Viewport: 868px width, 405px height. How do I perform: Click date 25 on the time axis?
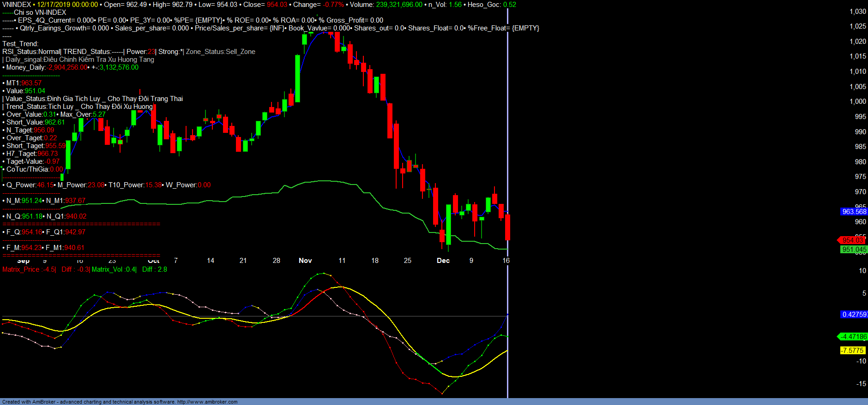(x=408, y=261)
